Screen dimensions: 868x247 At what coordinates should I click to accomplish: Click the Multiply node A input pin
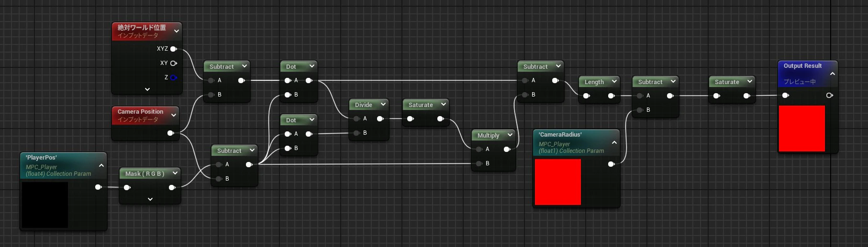tap(479, 149)
